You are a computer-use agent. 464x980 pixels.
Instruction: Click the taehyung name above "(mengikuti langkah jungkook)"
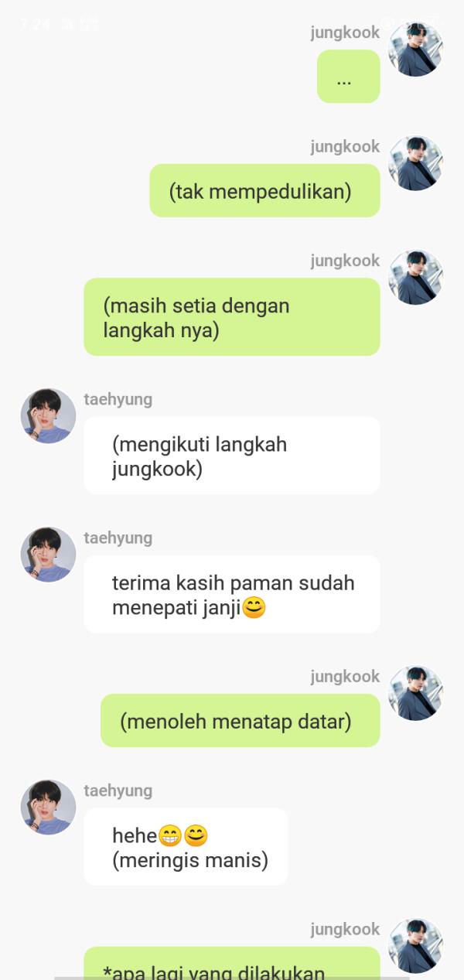pyautogui.click(x=118, y=399)
